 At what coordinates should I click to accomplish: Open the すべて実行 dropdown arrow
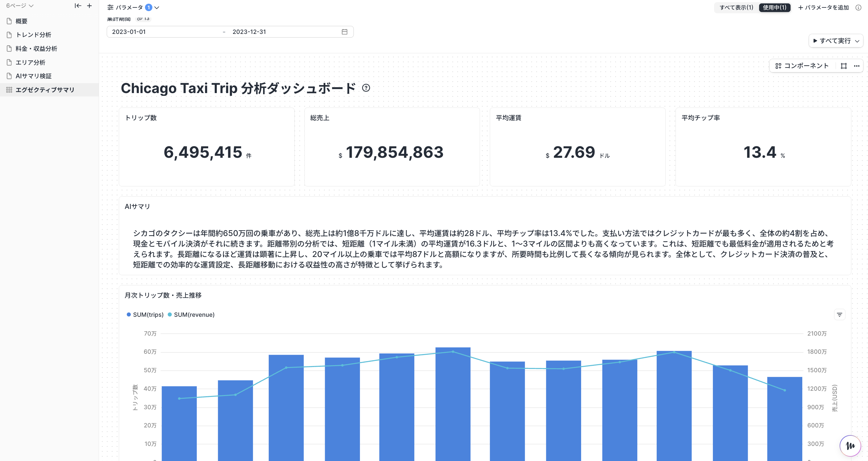[x=857, y=41]
